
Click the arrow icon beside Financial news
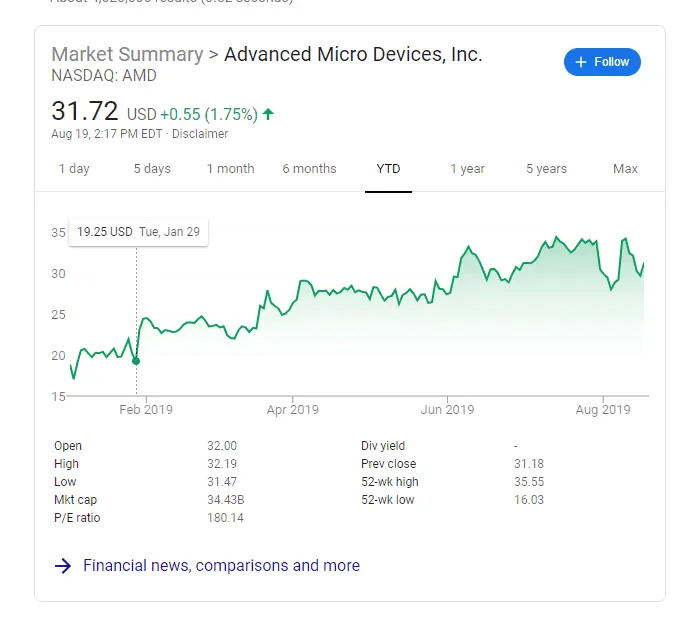pyautogui.click(x=63, y=566)
